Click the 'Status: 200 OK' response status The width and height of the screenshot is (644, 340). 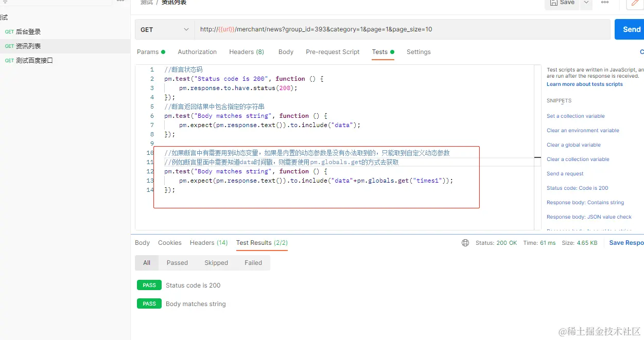point(496,243)
